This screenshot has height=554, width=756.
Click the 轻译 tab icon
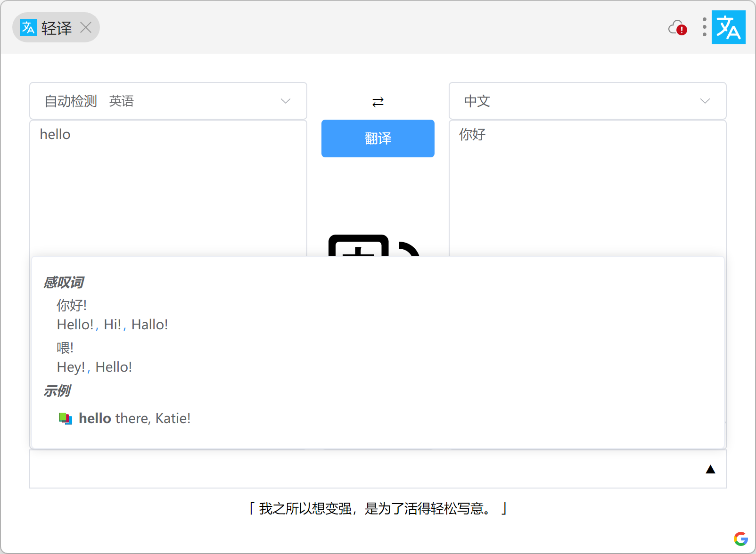28,28
